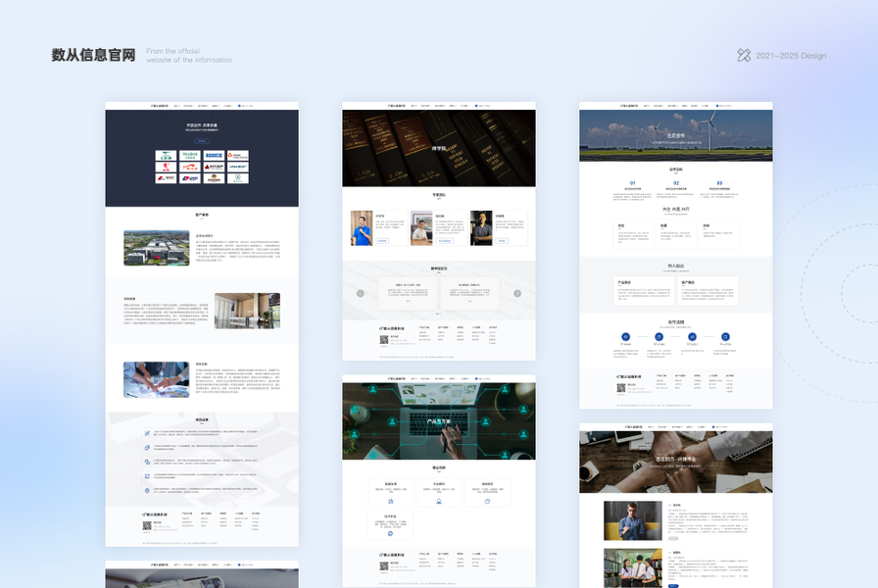
Task: Click fourth blue circular step icon under 合作流程
Action: 725,337
